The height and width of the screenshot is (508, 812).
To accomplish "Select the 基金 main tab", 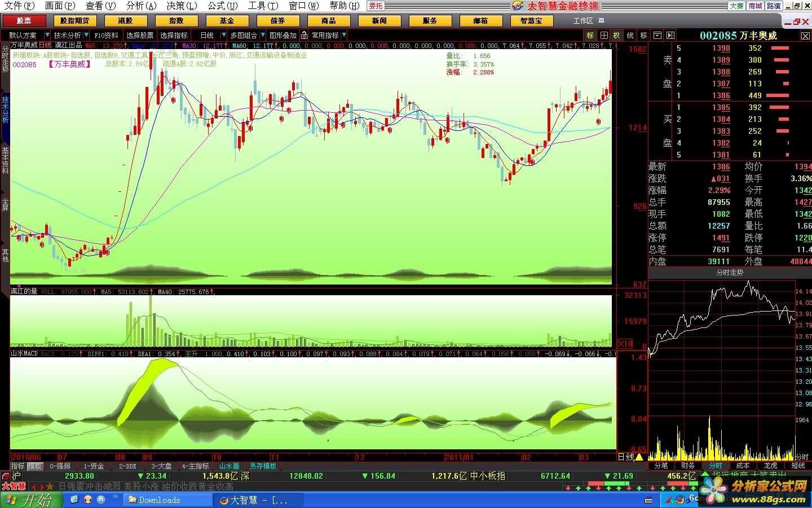I will [227, 21].
